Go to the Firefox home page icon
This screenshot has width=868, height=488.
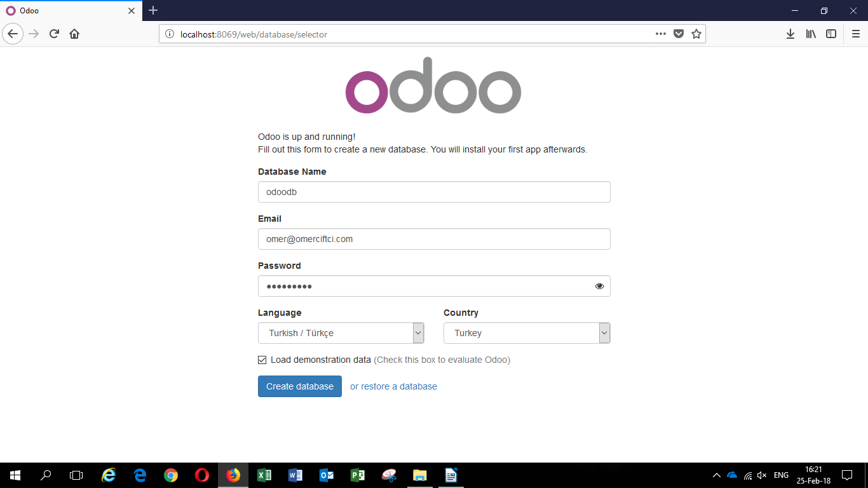tap(74, 34)
